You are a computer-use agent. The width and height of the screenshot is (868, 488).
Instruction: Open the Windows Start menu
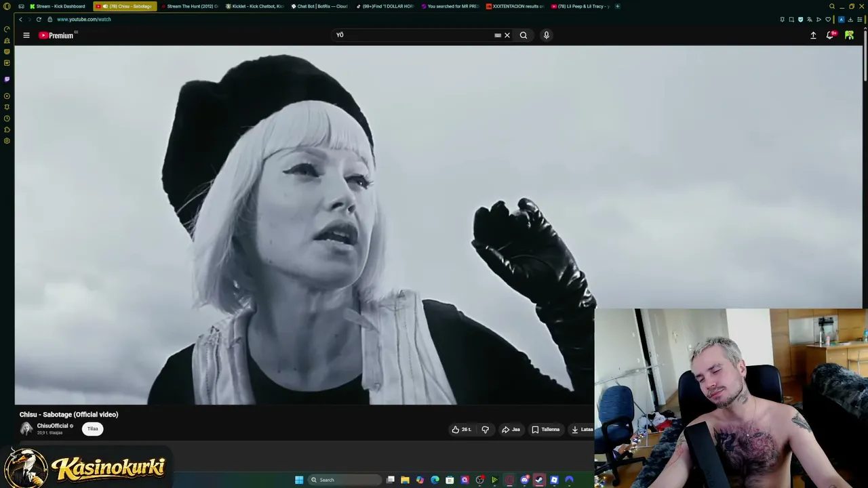point(299,480)
